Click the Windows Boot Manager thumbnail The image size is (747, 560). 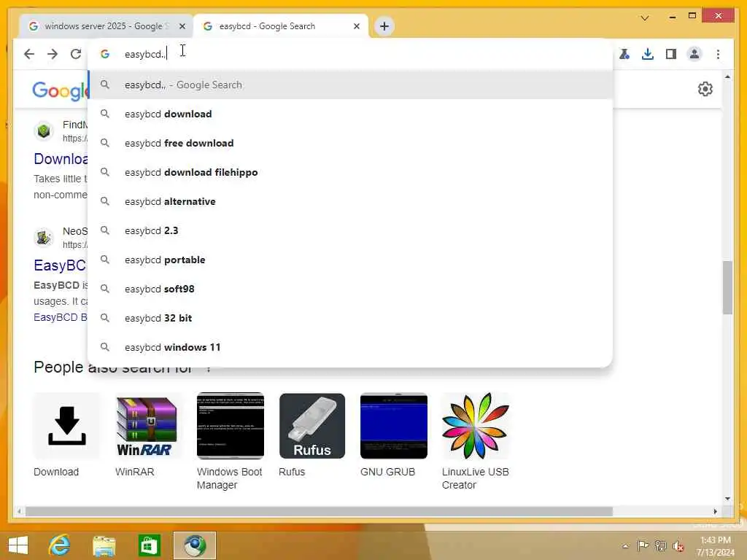[230, 426]
